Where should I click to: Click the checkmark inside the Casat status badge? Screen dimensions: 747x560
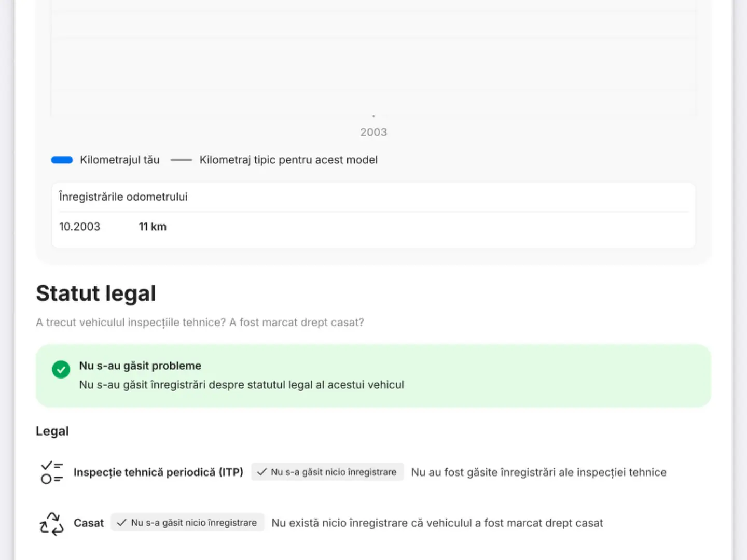click(121, 523)
